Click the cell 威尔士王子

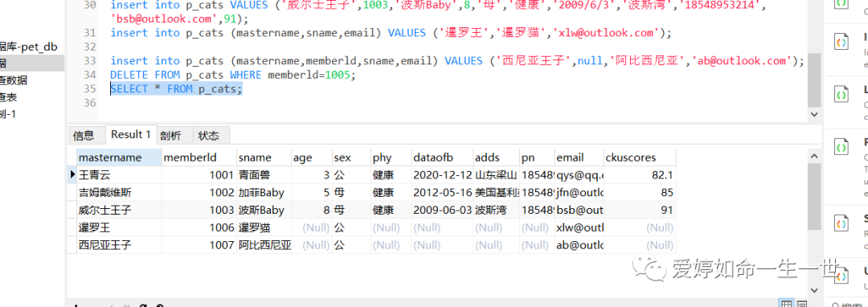tap(119, 211)
